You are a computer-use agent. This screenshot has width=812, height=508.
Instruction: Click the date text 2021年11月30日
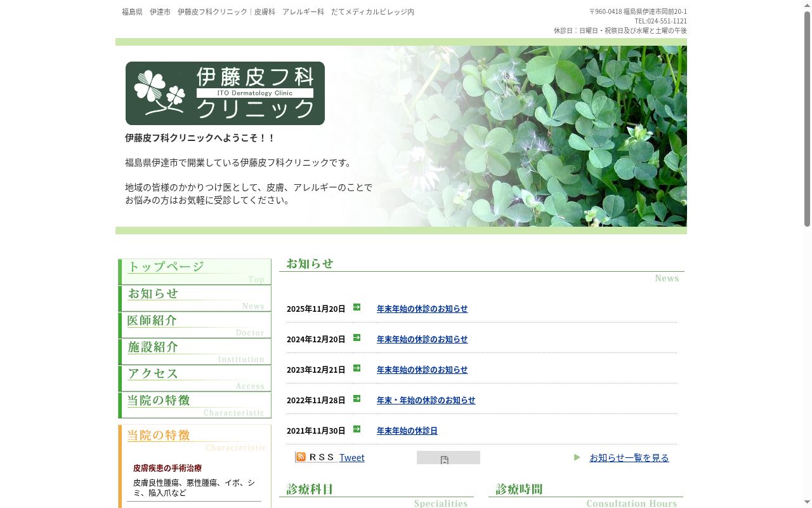[316, 431]
